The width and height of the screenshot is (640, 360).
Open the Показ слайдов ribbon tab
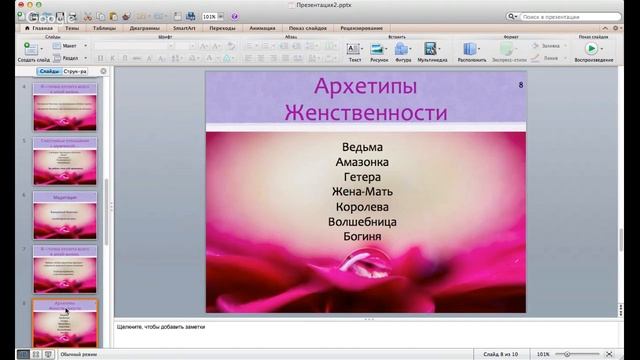[x=308, y=28]
